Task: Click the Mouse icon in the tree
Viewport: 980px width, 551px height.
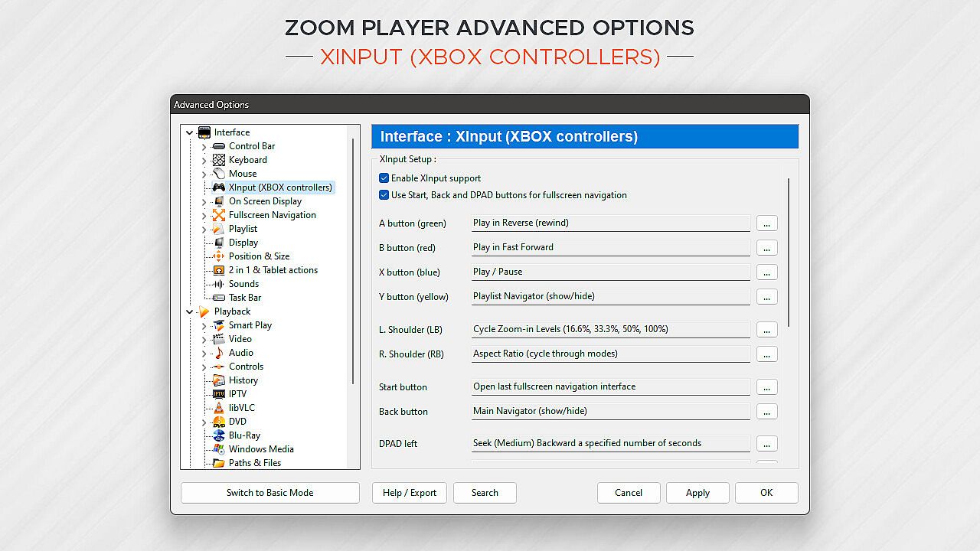Action: coord(219,174)
